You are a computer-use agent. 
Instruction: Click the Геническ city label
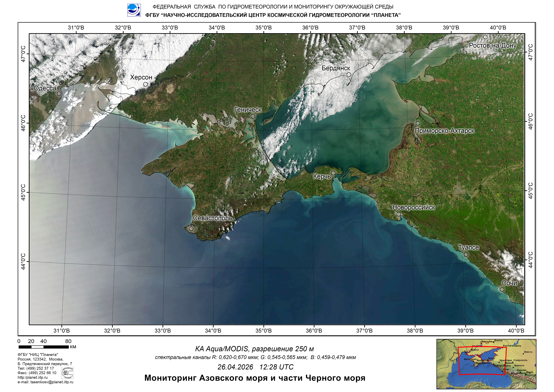point(248,110)
